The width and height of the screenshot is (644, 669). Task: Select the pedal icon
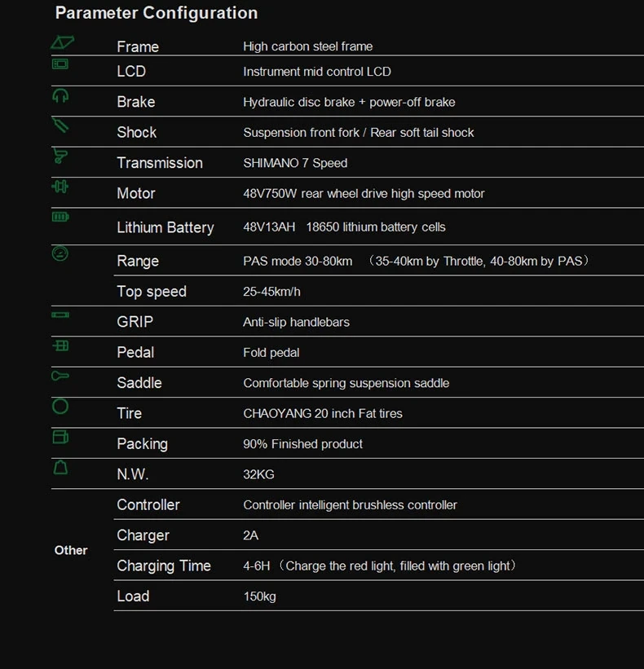pyautogui.click(x=60, y=346)
